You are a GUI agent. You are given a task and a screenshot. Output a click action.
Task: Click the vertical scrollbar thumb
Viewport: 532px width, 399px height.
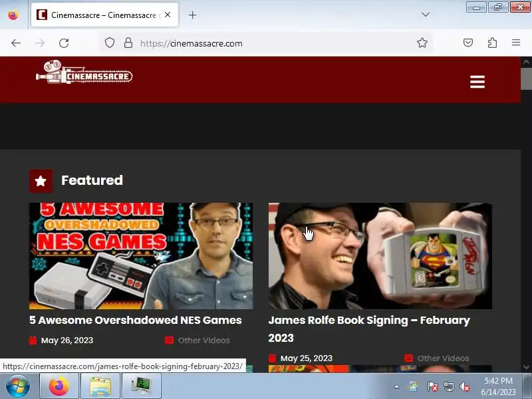(x=526, y=78)
